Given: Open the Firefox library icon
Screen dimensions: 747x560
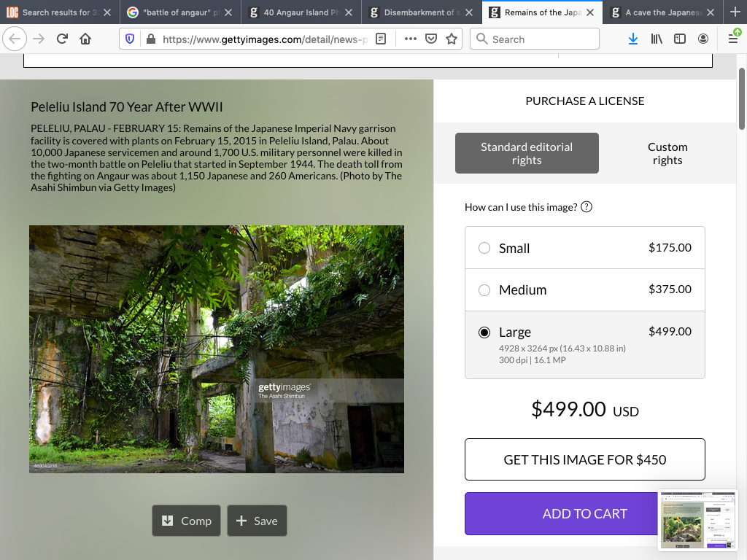Looking at the screenshot, I should [x=657, y=39].
